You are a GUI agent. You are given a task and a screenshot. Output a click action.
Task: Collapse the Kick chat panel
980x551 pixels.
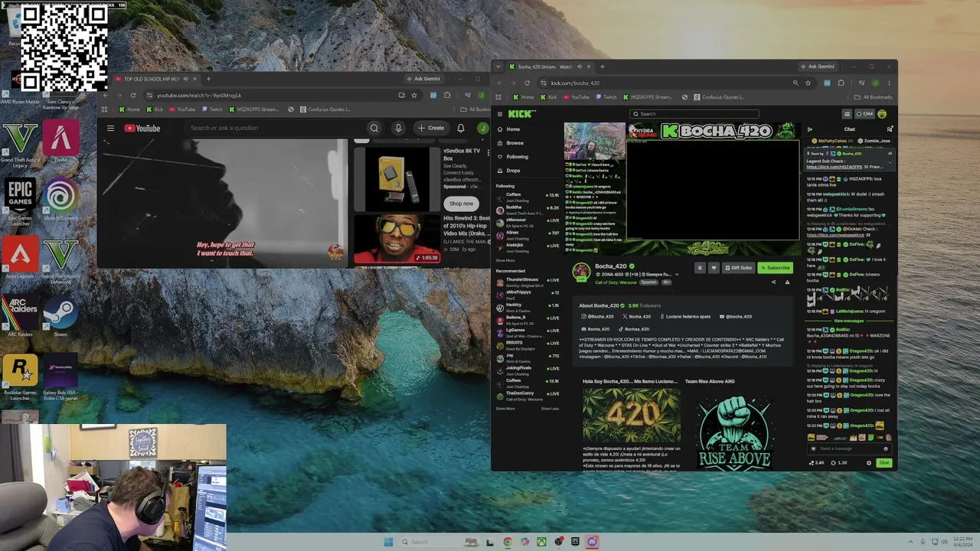(810, 129)
